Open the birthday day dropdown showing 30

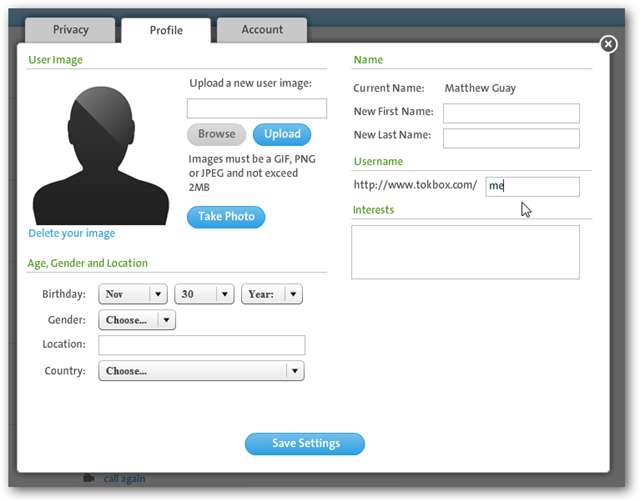coord(204,294)
